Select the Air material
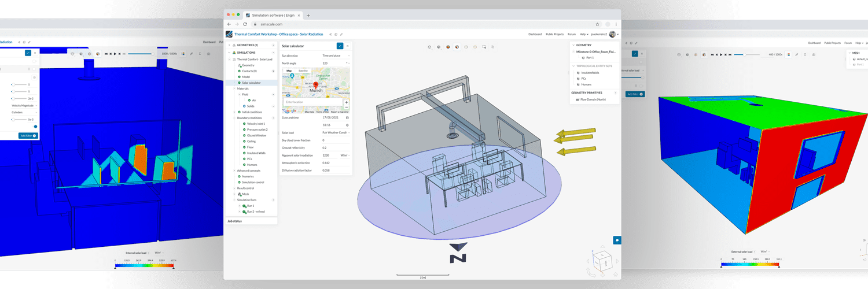 click(254, 101)
